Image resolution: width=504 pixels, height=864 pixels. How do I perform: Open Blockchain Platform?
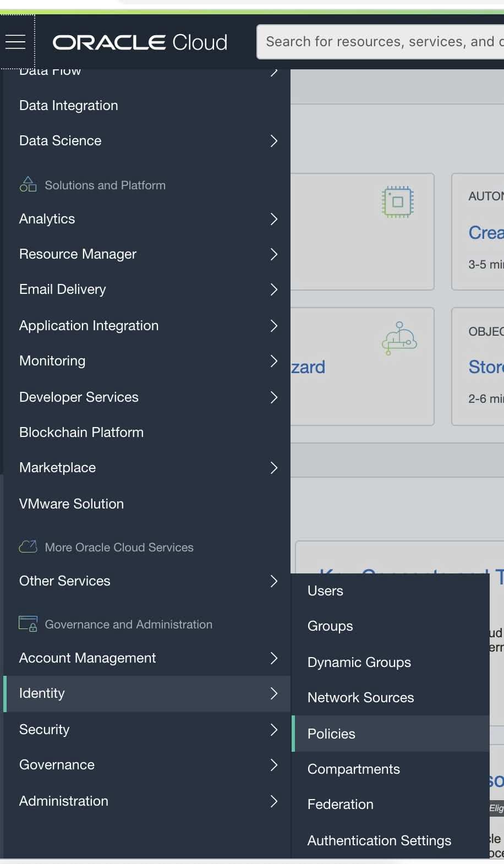81,433
